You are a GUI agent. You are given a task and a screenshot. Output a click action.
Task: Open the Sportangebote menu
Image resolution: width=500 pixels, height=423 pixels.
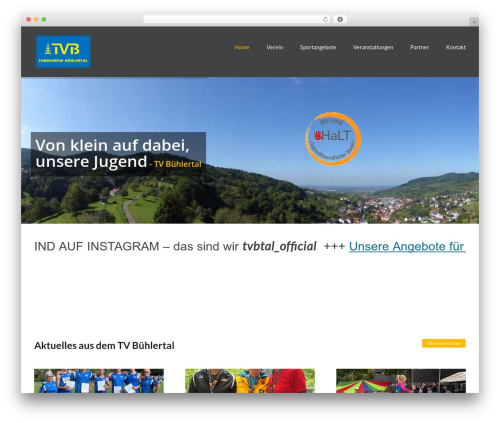(318, 47)
